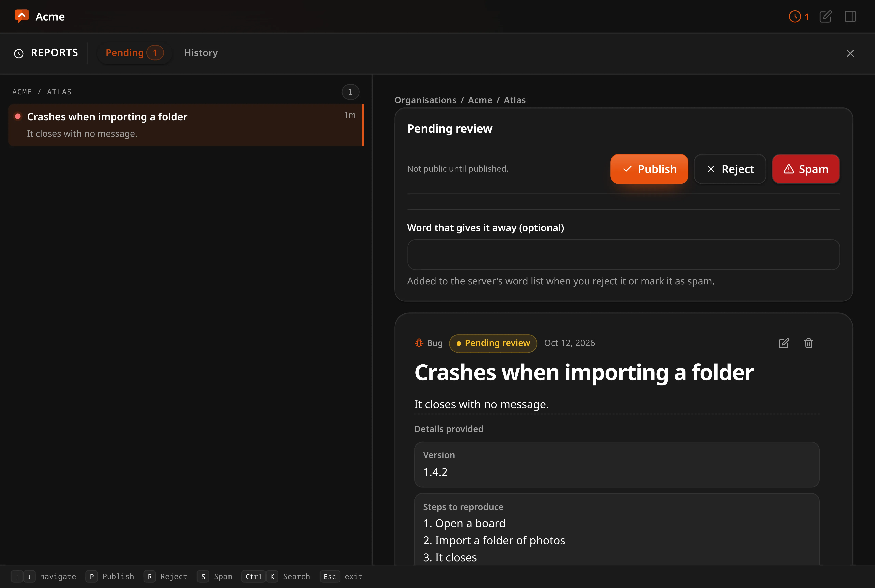This screenshot has width=875, height=588.
Task: Click the S Spam shortcut hint in the footer
Action: tap(214, 576)
